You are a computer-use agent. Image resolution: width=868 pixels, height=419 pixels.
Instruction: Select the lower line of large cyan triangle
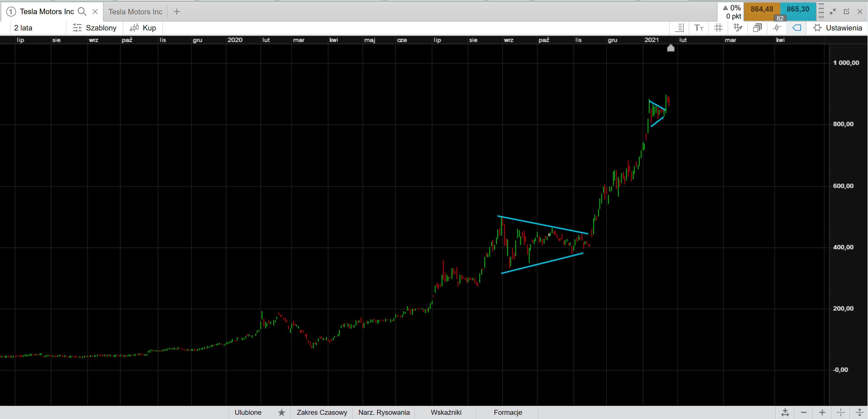coord(542,263)
